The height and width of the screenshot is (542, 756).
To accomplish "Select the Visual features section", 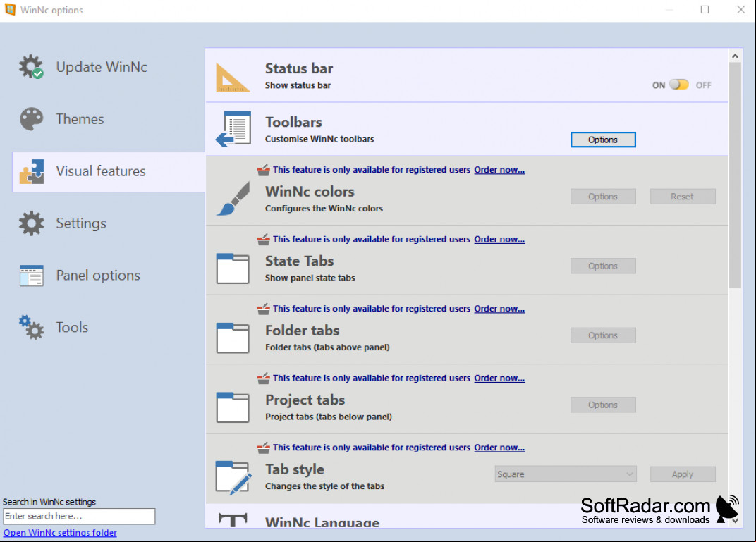I will (x=109, y=171).
